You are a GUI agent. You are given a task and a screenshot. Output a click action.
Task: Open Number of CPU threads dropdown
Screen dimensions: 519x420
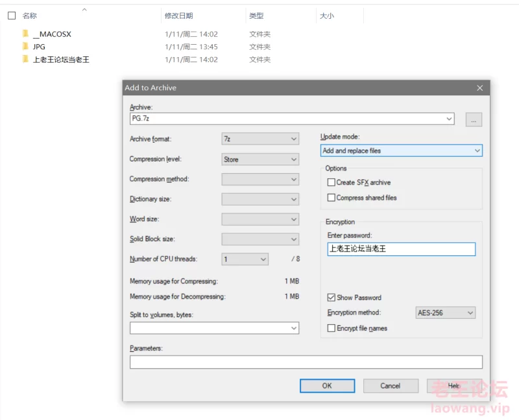click(245, 259)
